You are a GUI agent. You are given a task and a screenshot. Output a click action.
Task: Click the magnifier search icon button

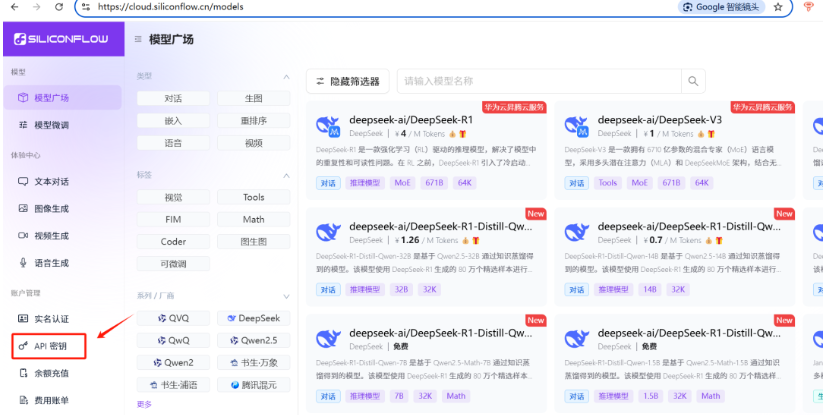pos(693,81)
